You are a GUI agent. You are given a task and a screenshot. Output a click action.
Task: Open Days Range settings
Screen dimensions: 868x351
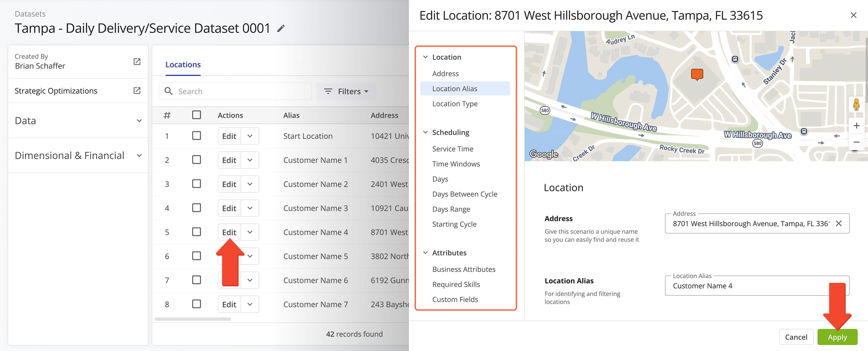point(451,209)
